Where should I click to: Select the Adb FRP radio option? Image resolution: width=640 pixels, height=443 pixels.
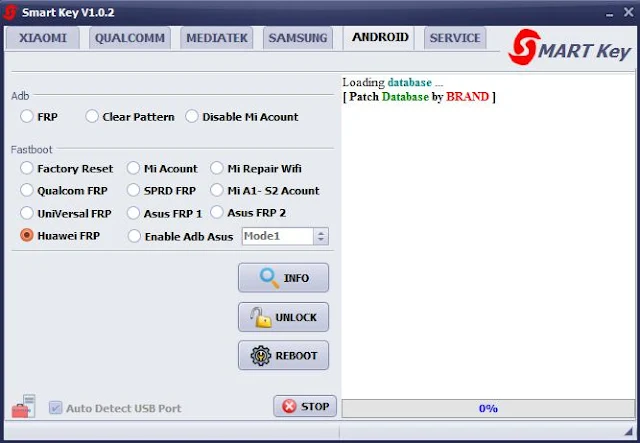(x=39, y=117)
